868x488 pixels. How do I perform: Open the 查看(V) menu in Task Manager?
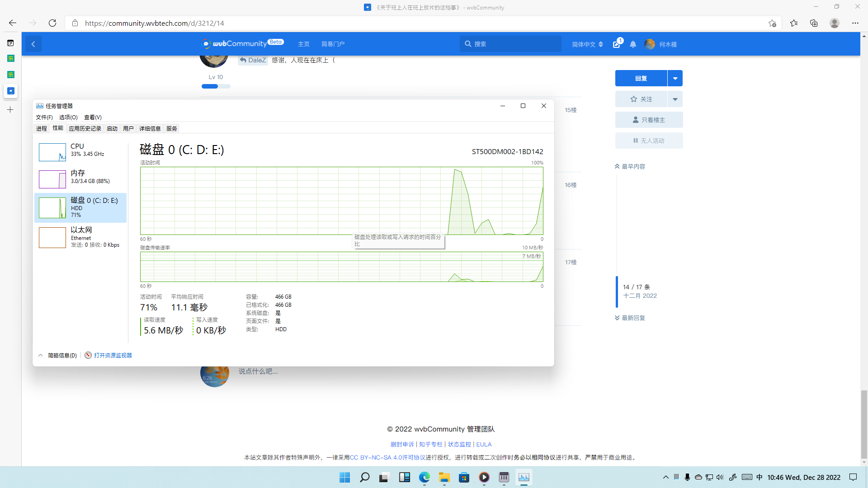(93, 117)
